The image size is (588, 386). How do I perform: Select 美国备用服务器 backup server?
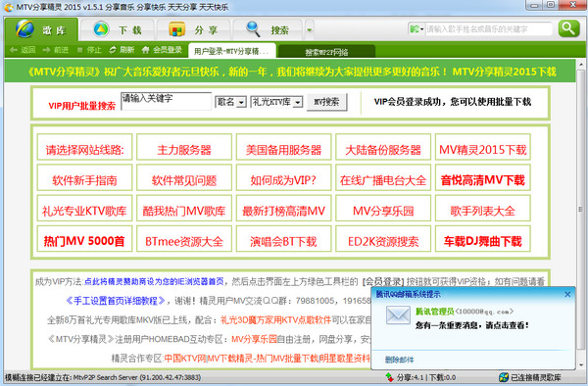283,150
